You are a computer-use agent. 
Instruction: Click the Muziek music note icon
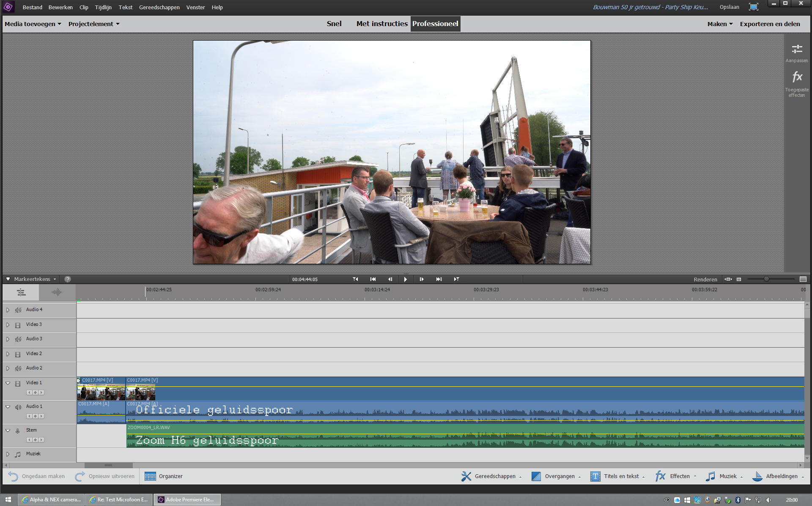[18, 454]
